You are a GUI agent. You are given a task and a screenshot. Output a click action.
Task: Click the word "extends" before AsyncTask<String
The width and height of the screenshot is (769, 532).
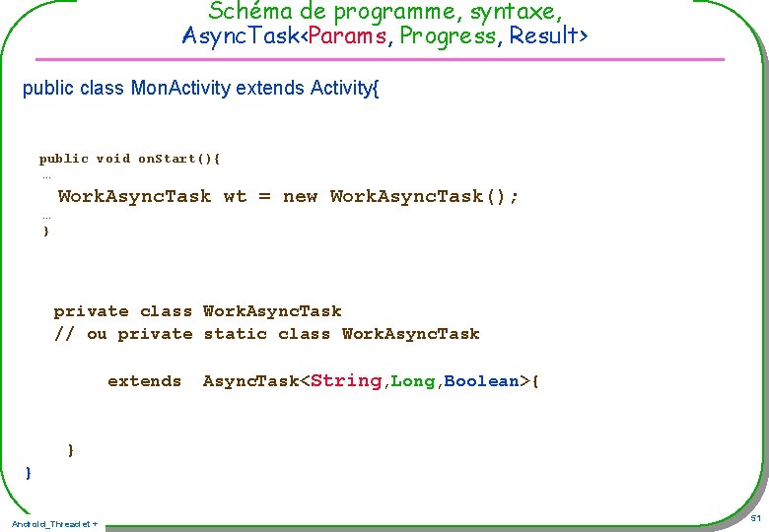pyautogui.click(x=144, y=381)
